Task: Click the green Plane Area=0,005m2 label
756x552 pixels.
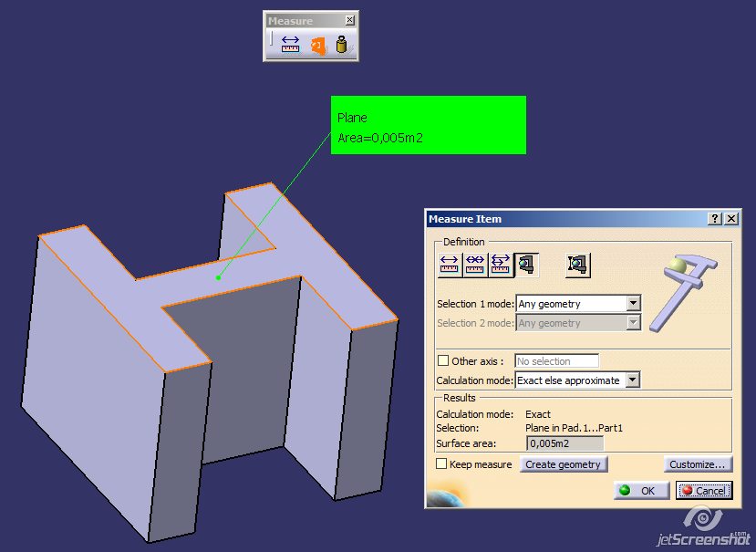Action: [428, 125]
